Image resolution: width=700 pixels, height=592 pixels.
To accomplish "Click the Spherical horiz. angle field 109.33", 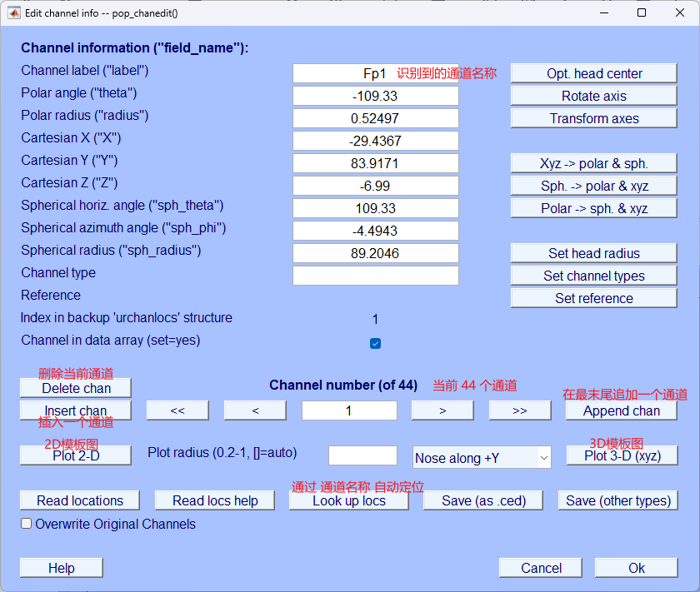I will (x=376, y=208).
